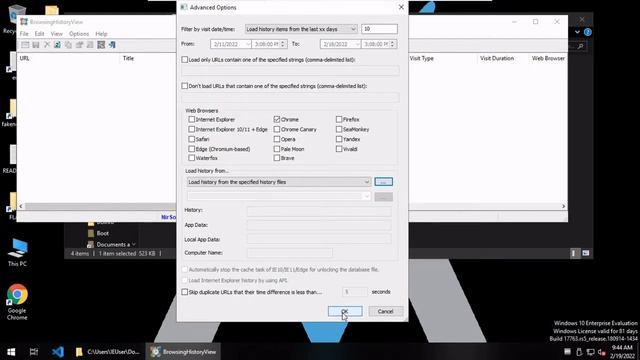The width and height of the screenshot is (640, 360).
Task: Check the Vivaldi browser checkbox
Action: tap(339, 149)
